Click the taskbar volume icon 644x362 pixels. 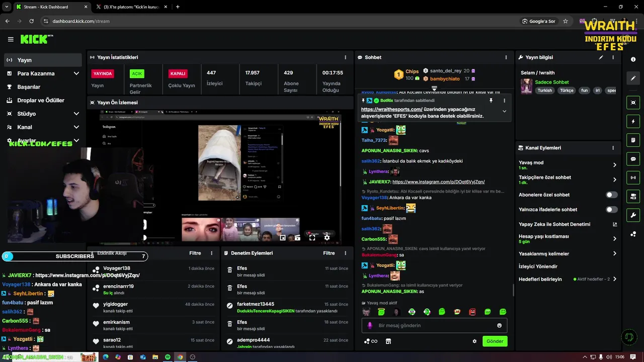pos(609,357)
